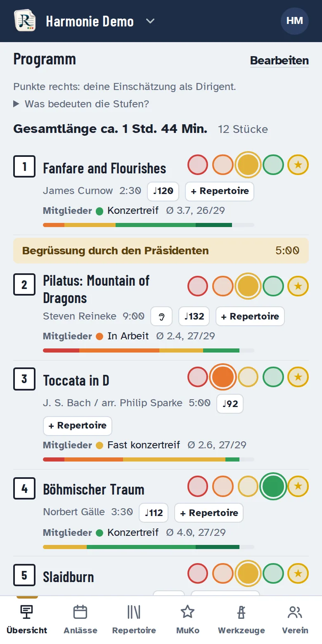
Task: Expand the Harmonie Demo chevron dropdown
Action: tap(150, 21)
